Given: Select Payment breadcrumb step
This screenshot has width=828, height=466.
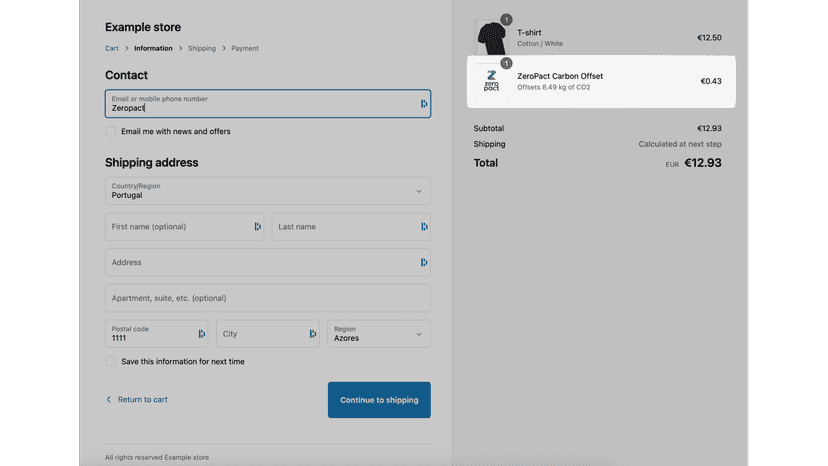Looking at the screenshot, I should (x=245, y=48).
